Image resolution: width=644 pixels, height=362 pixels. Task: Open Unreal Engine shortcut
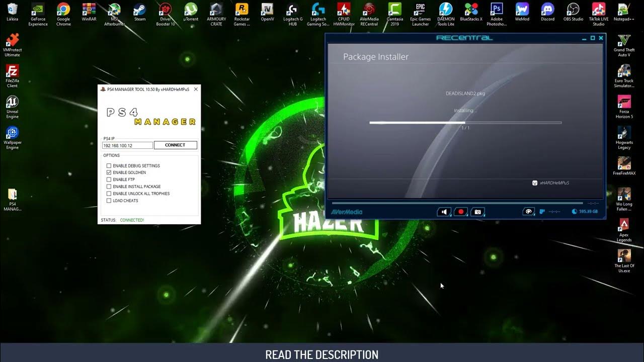(12, 107)
